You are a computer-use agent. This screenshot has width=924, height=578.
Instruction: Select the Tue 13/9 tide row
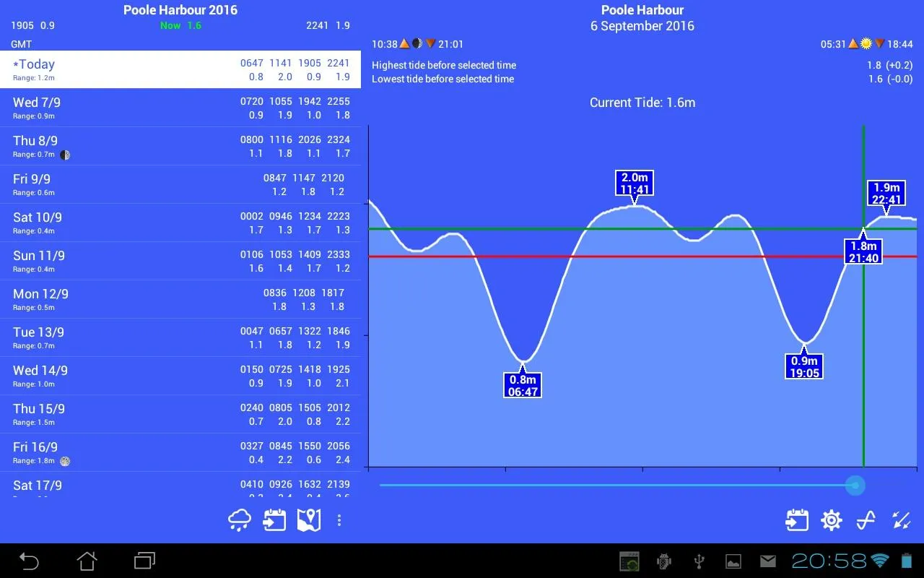[180, 337]
